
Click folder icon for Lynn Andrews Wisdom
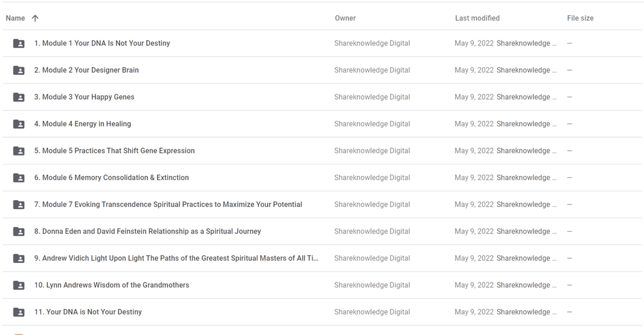(x=19, y=285)
